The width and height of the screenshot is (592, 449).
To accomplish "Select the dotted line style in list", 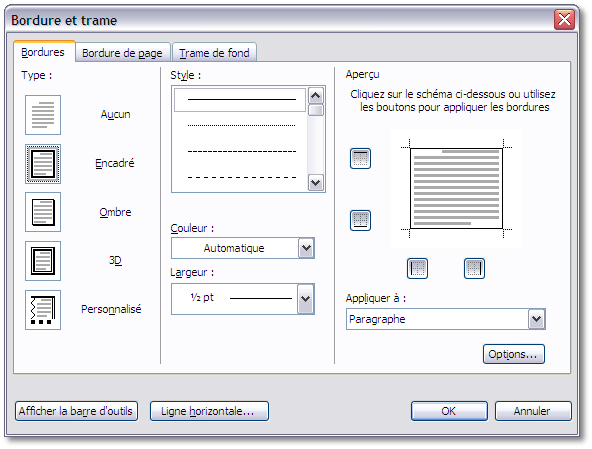I will point(241,125).
